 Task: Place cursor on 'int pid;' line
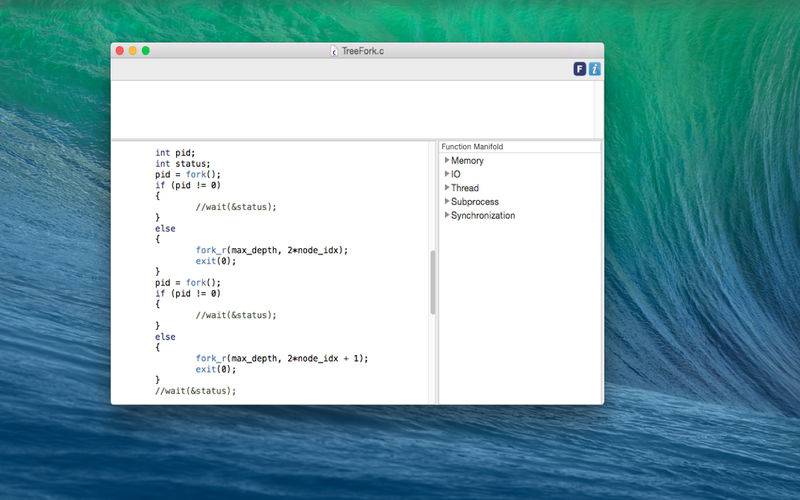pyautogui.click(x=175, y=153)
